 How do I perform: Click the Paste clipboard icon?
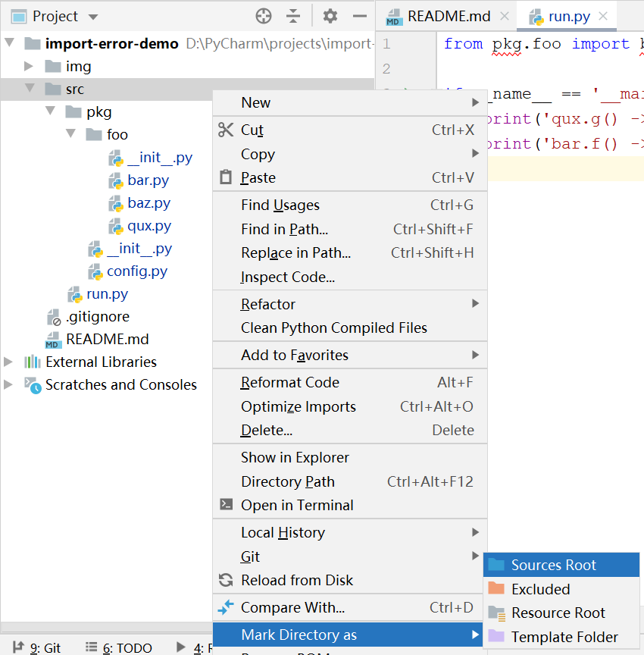(226, 177)
